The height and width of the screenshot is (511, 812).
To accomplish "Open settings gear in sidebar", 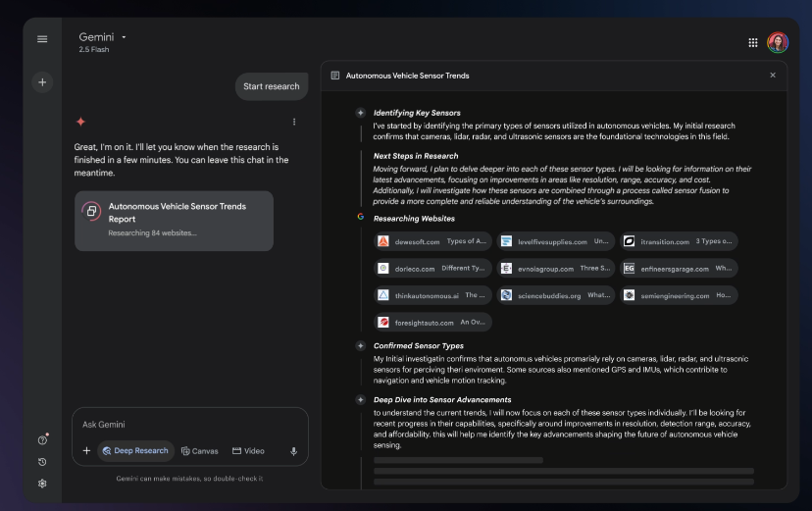I will [x=42, y=484].
